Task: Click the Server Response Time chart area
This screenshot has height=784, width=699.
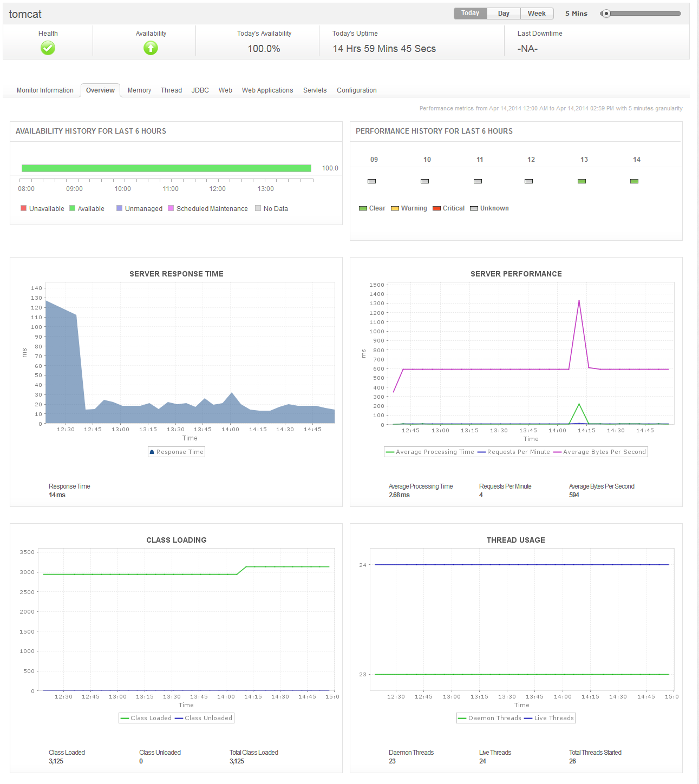Action: [x=190, y=353]
